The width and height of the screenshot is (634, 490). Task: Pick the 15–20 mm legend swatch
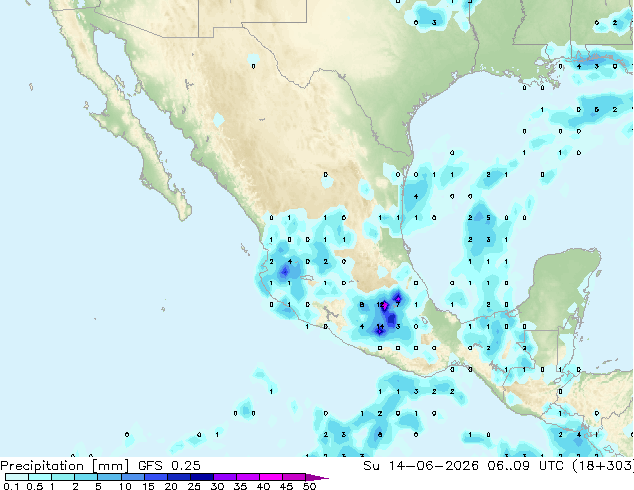pos(155,477)
